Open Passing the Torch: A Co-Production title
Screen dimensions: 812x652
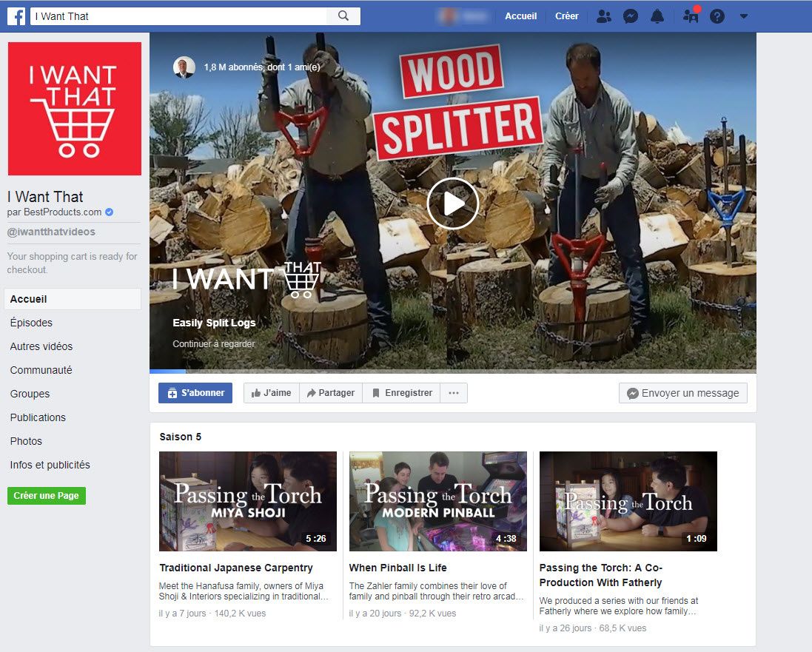601,575
